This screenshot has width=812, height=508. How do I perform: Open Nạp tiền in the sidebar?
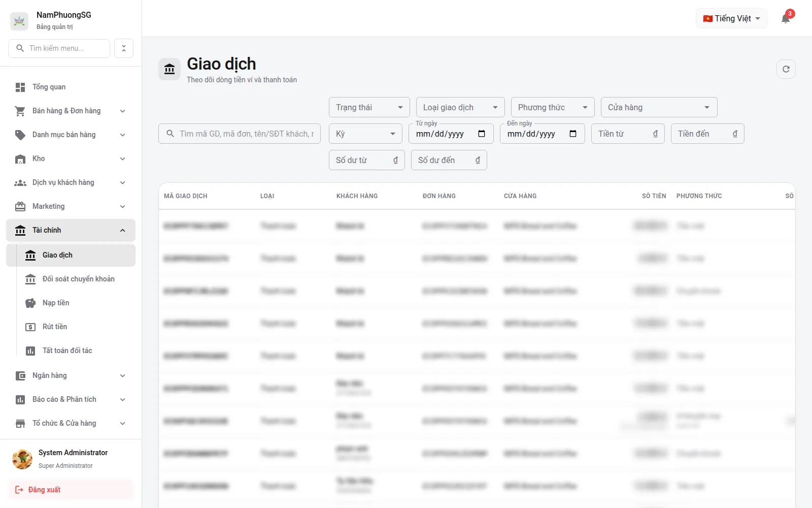pos(71,303)
